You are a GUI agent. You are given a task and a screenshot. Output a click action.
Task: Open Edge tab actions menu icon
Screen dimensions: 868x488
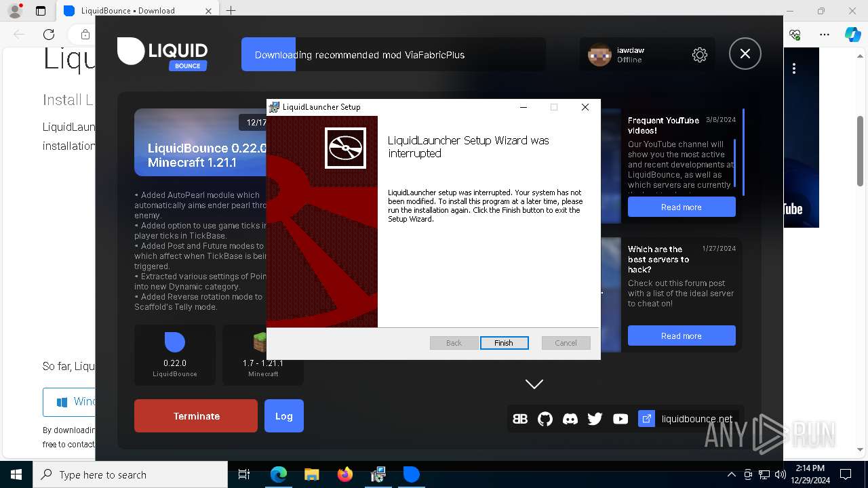point(41,10)
